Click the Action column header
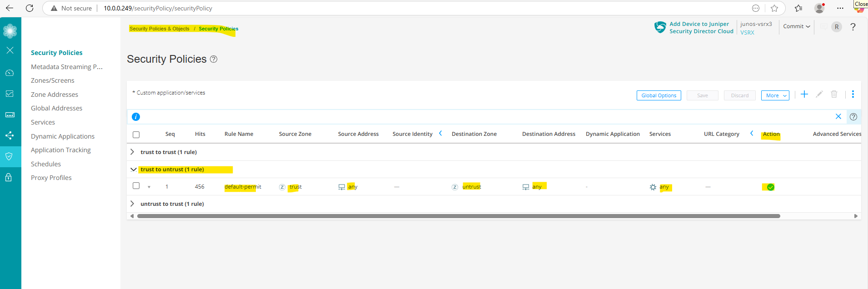The image size is (868, 289). point(771,134)
